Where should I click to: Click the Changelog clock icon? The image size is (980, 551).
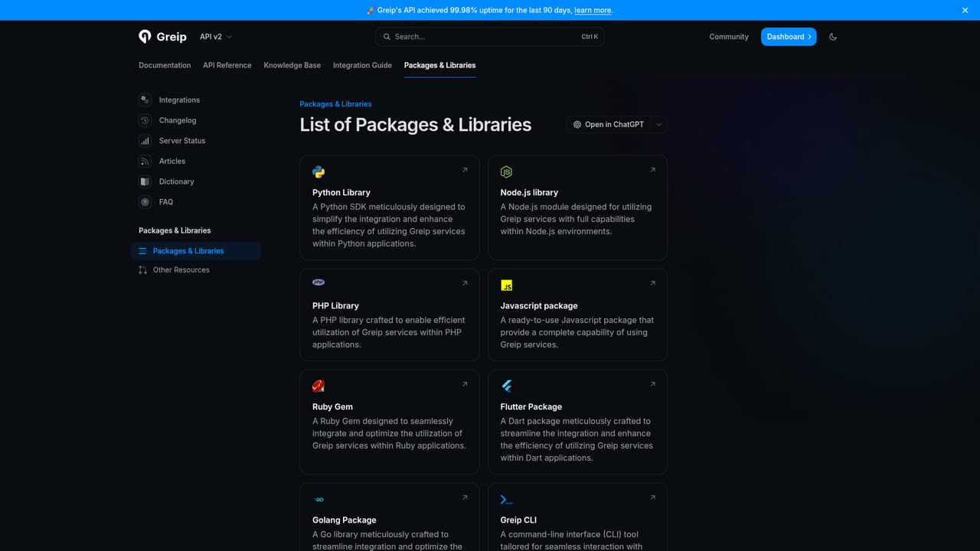pos(145,120)
